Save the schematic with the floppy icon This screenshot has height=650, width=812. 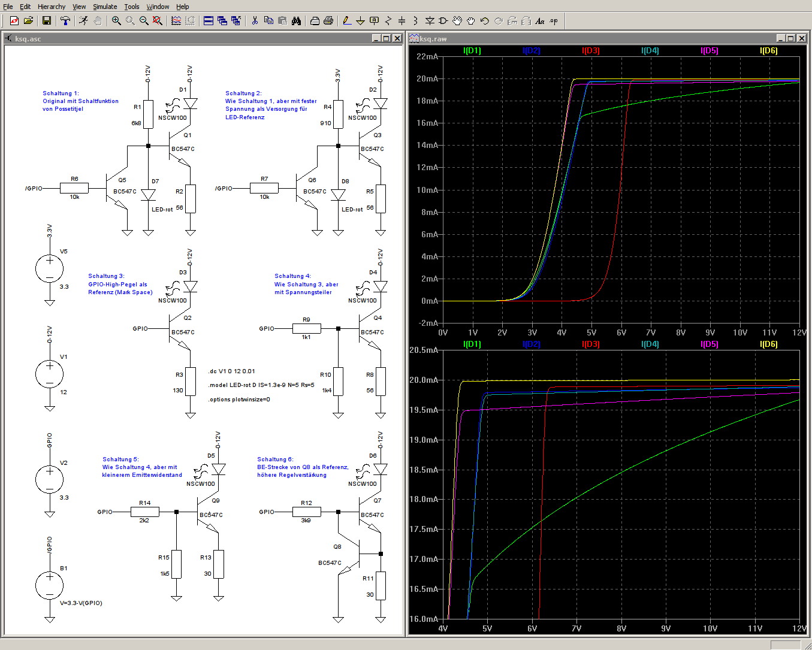click(x=47, y=21)
